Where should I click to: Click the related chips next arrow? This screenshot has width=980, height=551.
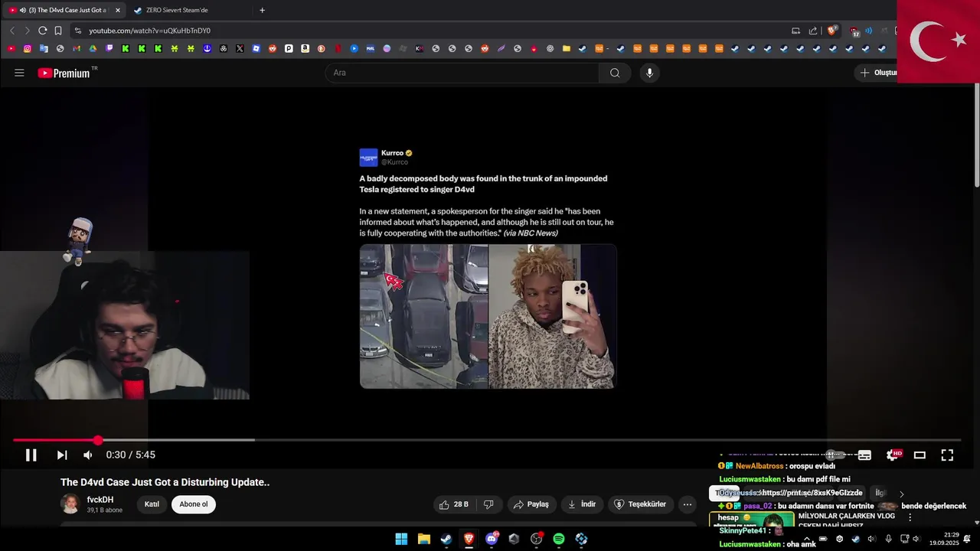[901, 494]
